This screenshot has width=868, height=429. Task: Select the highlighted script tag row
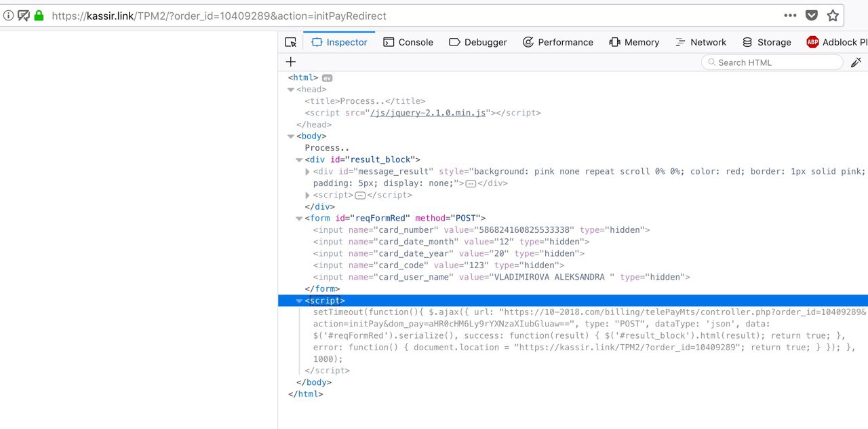coord(573,301)
